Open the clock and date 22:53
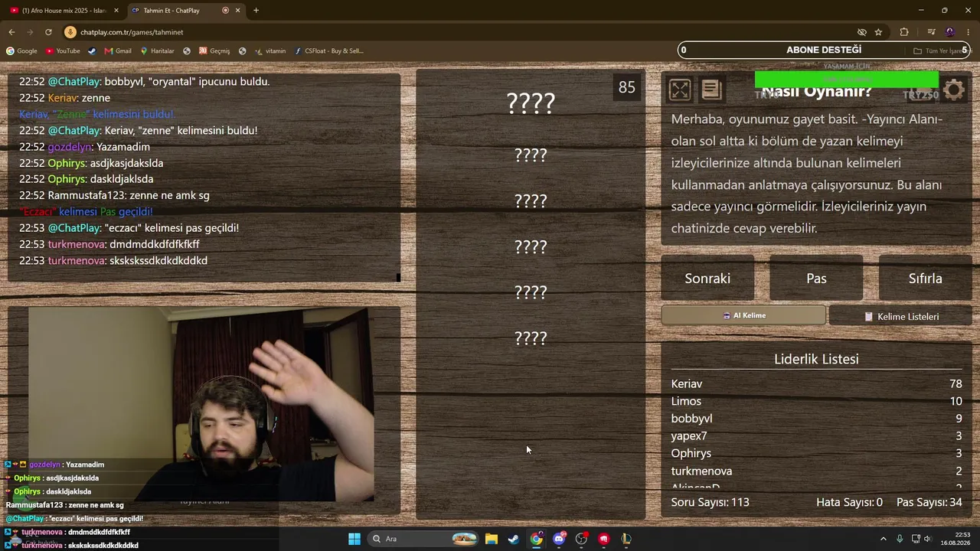Screen dimensions: 980x551 click(x=956, y=539)
